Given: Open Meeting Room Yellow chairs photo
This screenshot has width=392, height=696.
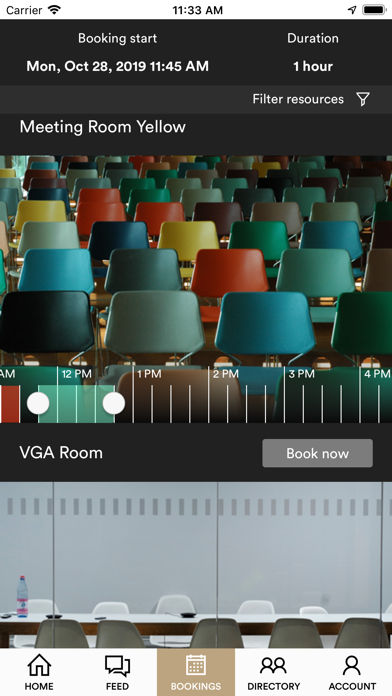Looking at the screenshot, I should 196,261.
